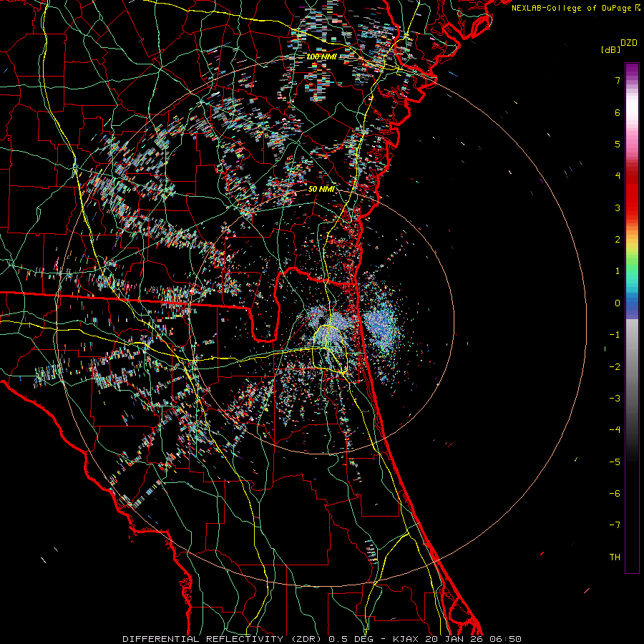Screen dimensions: 644x644
Task: Click the 100 NMI range ring label
Action: [x=321, y=57]
